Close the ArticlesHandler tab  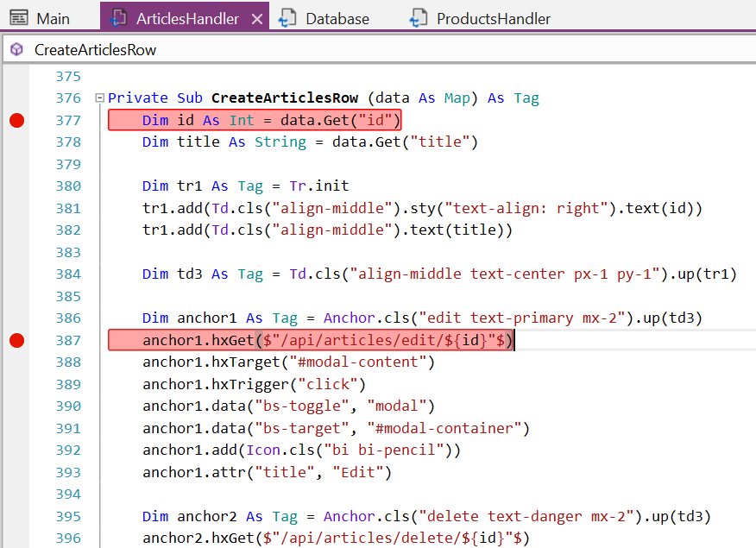point(257,19)
